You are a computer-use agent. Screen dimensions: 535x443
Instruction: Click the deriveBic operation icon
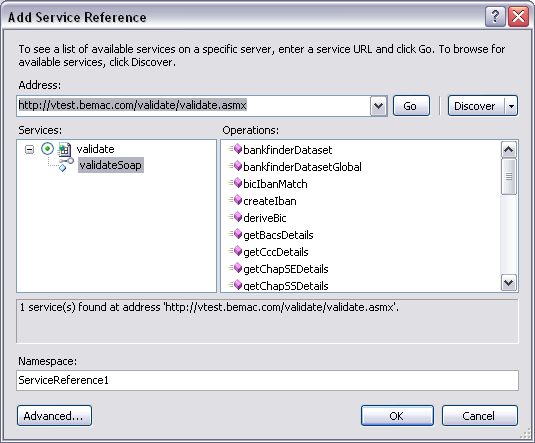click(x=235, y=217)
